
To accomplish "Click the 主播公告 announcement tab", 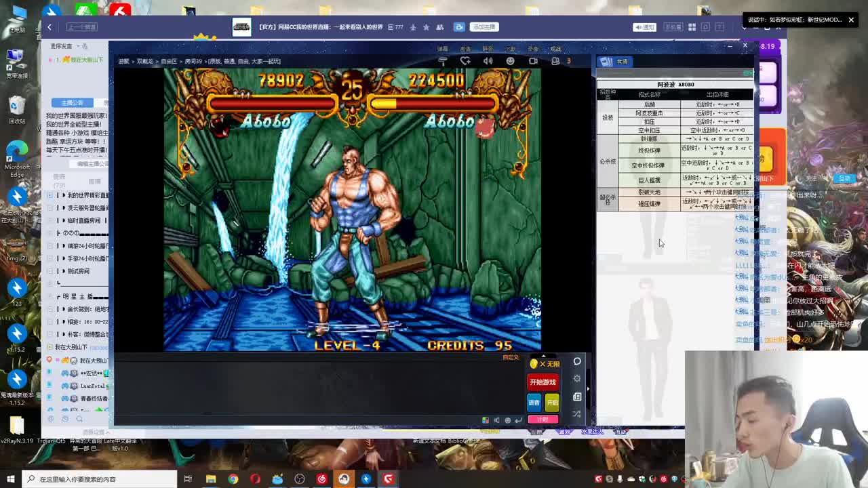I will 73,102.
